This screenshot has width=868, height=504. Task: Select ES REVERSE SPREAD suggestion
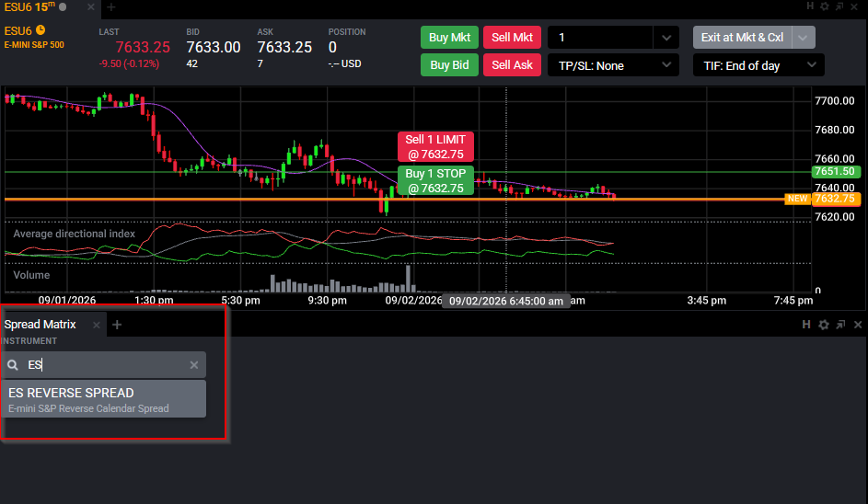click(x=104, y=399)
